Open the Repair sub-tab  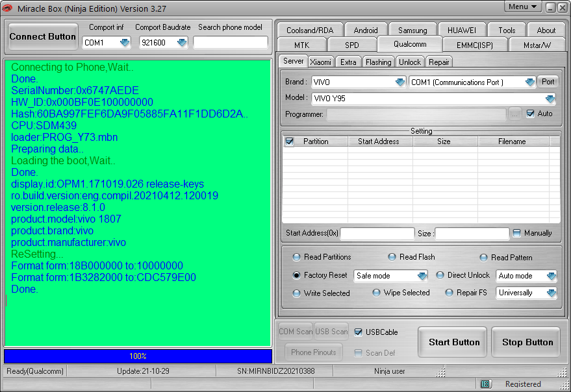coord(439,62)
